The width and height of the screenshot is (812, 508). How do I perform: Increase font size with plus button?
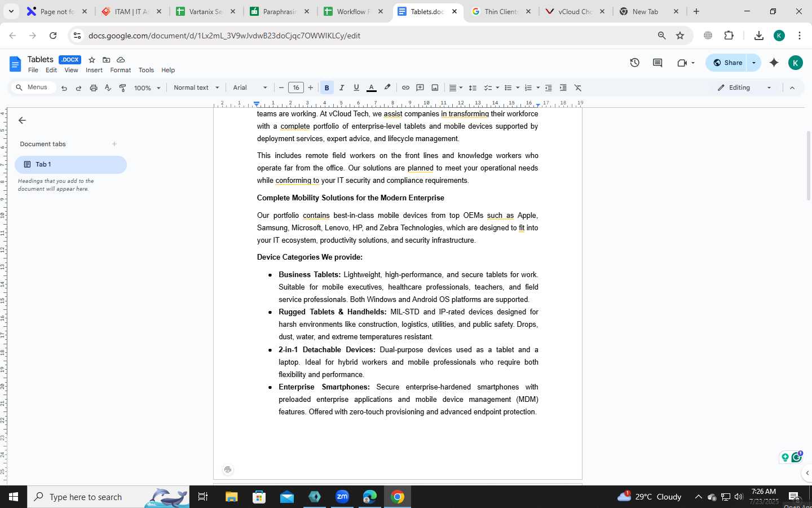[x=311, y=88]
